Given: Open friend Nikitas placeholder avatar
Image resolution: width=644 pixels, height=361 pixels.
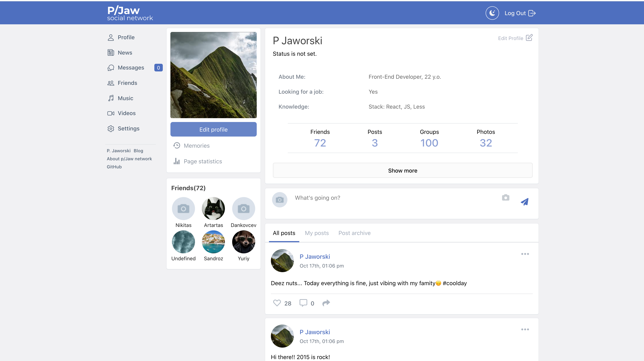Looking at the screenshot, I should 183,209.
